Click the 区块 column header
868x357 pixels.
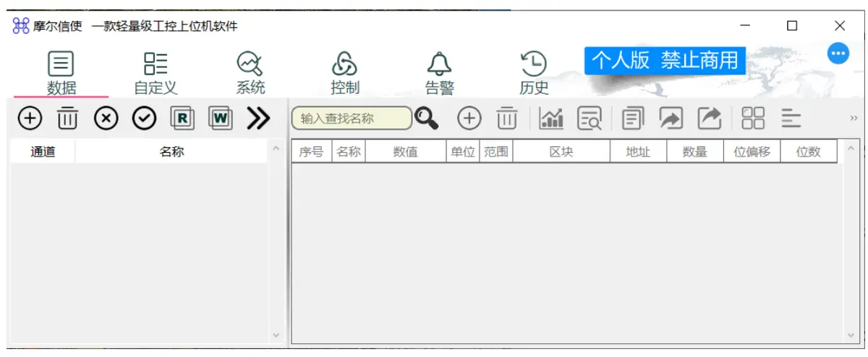561,152
